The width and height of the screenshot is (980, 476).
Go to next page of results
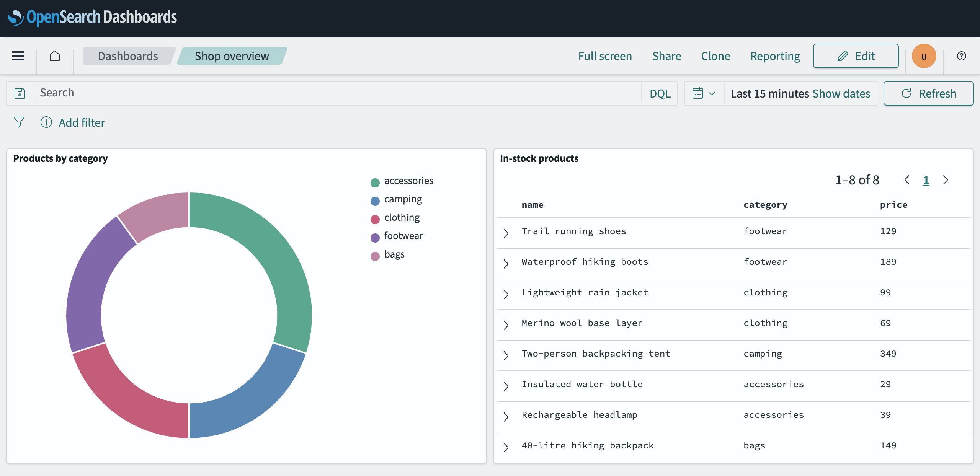coord(946,180)
